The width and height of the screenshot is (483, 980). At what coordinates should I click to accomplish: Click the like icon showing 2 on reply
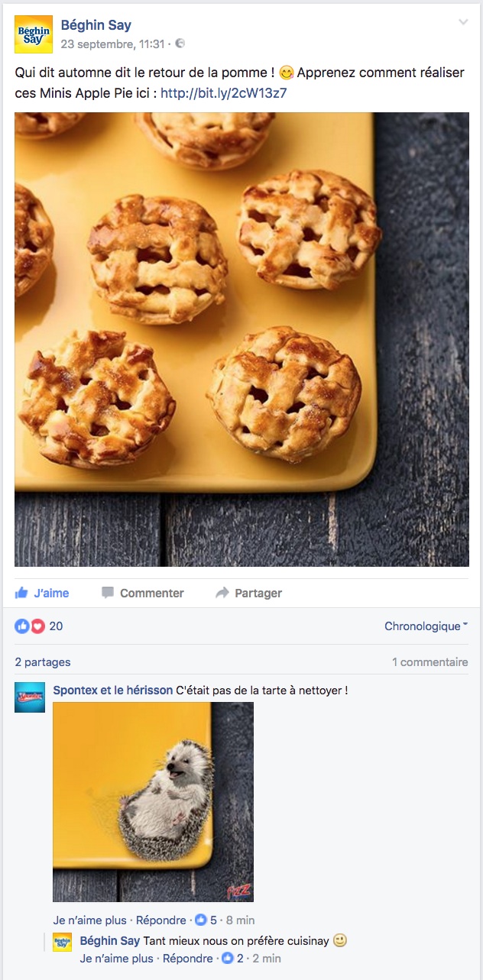pyautogui.click(x=227, y=958)
